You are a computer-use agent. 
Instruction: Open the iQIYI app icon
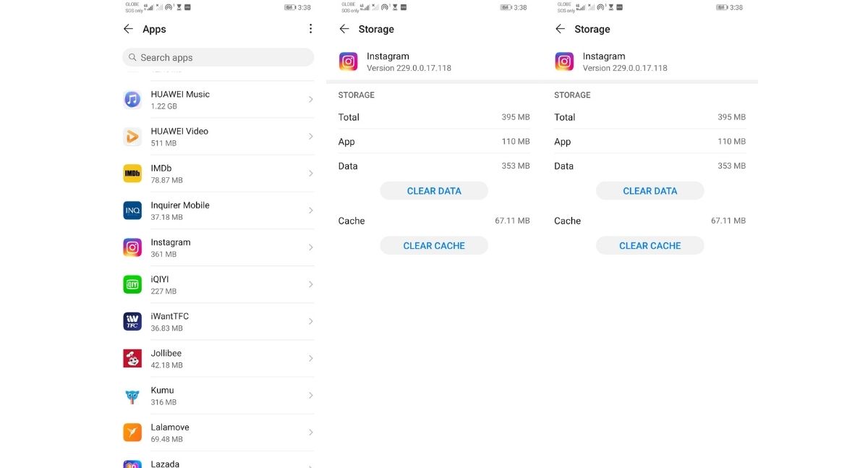(132, 284)
